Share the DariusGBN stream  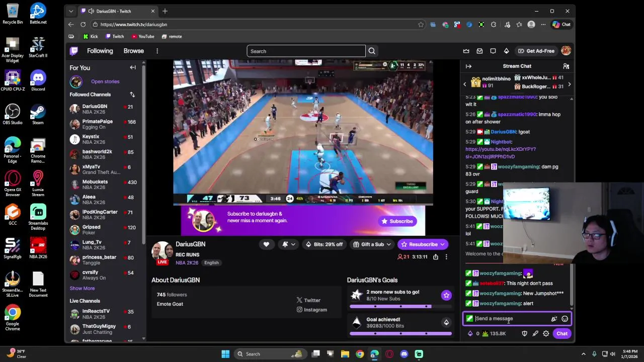click(436, 257)
